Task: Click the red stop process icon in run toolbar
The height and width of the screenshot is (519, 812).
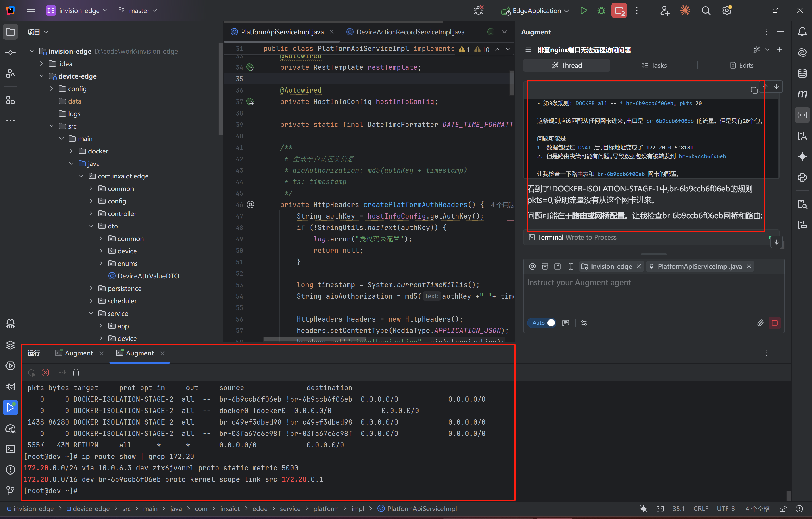Action: 45,372
